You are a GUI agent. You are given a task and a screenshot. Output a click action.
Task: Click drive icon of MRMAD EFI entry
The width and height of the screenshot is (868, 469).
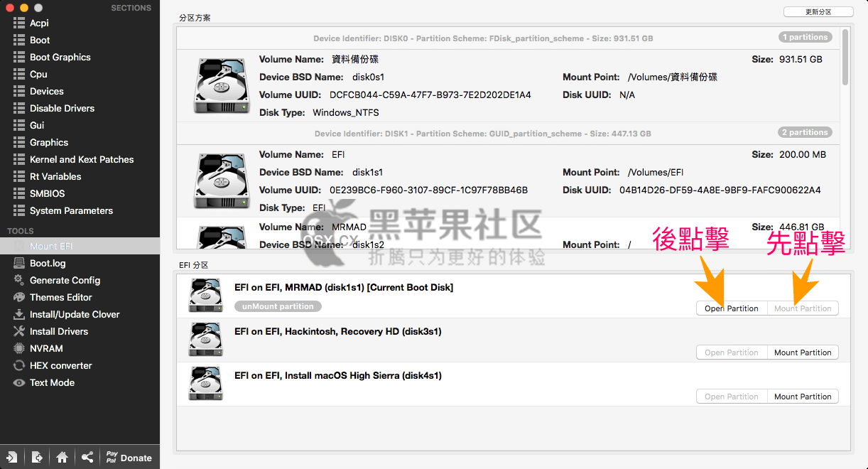coord(206,296)
